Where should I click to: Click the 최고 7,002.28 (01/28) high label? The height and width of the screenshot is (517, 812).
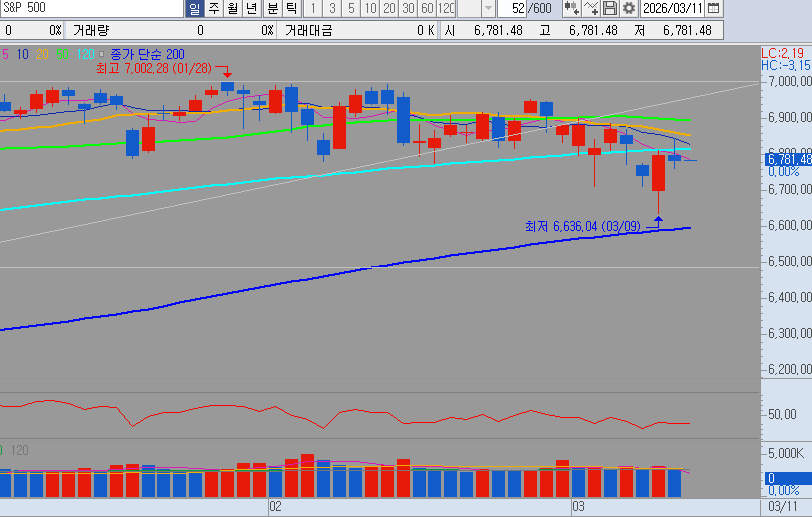154,68
